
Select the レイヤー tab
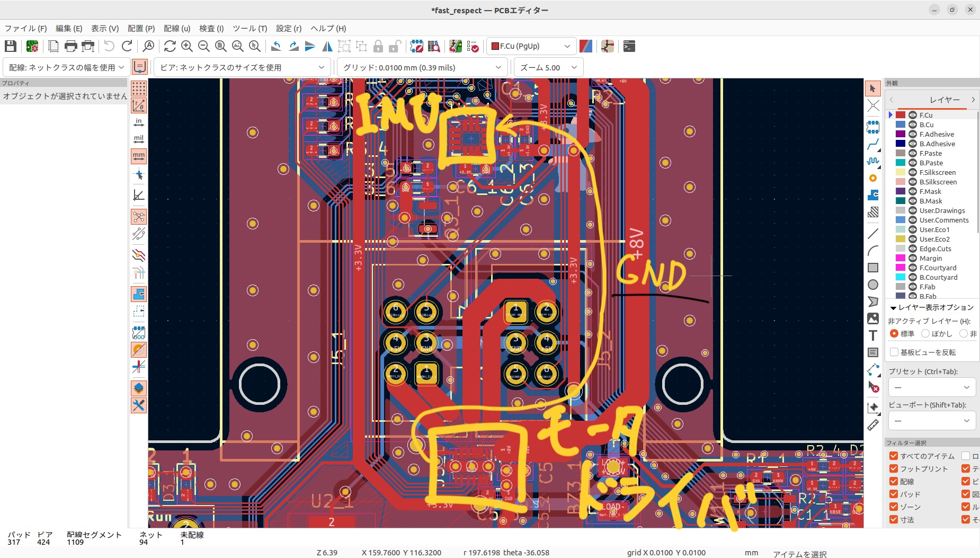(x=945, y=100)
